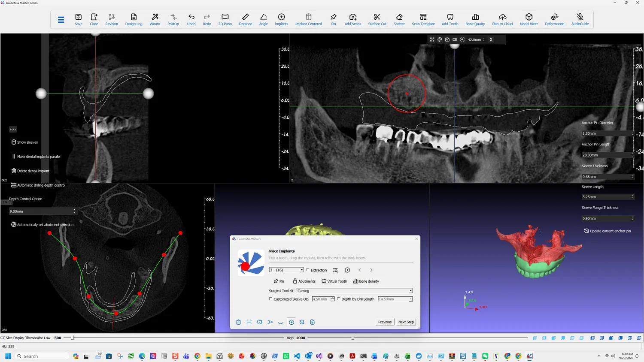Toggle the Show sleeves option
This screenshot has width=644, height=362.
click(x=24, y=142)
